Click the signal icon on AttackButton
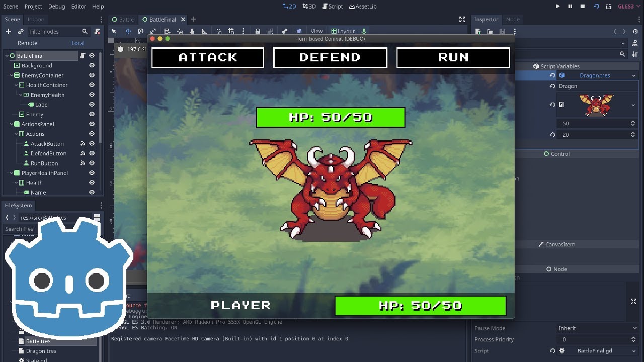This screenshot has width=644, height=362. pos(83,144)
